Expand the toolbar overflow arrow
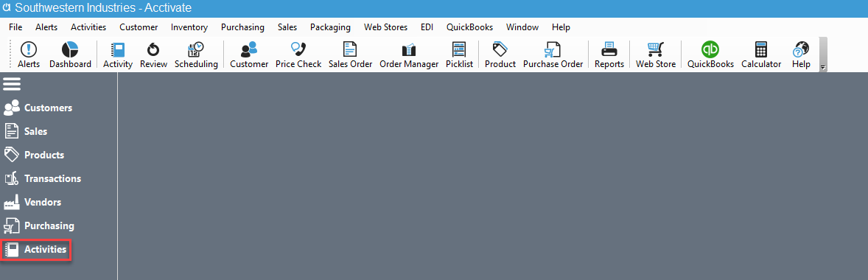The width and height of the screenshot is (868, 280). [x=822, y=67]
